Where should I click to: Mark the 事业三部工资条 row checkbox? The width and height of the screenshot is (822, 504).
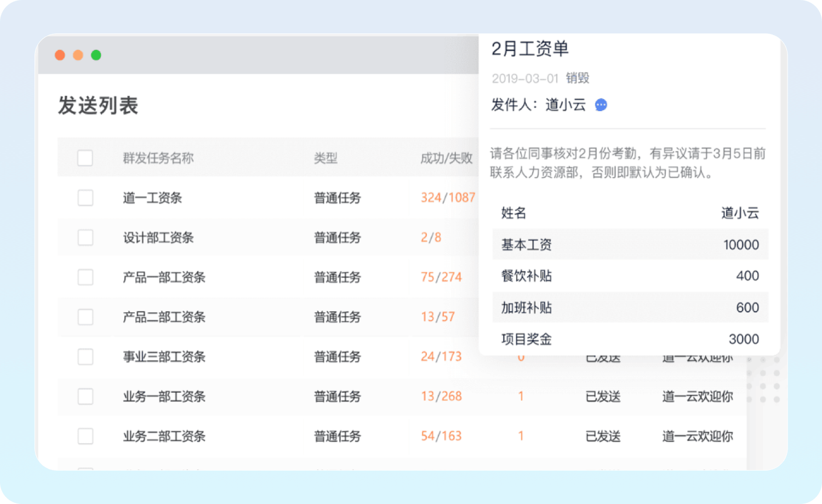85,357
